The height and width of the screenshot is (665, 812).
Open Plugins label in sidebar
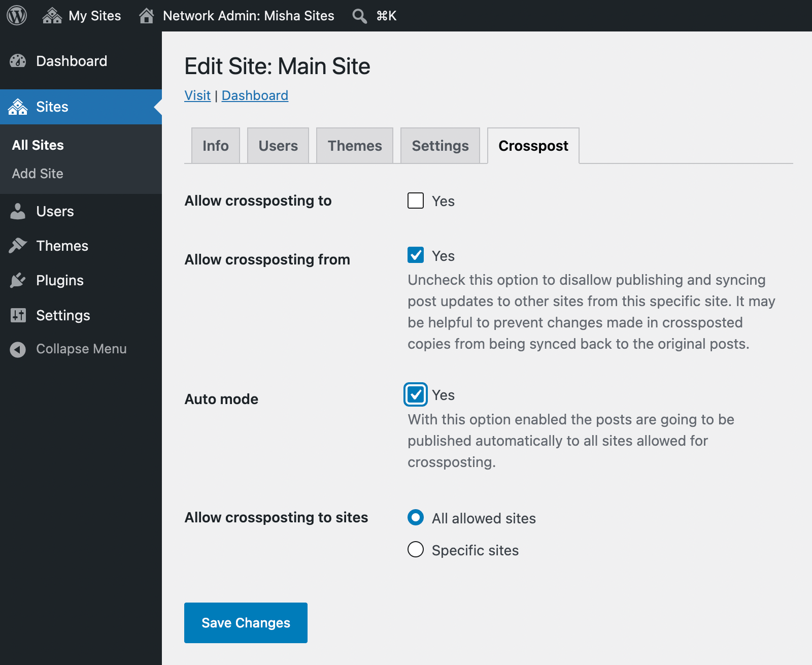coord(60,280)
